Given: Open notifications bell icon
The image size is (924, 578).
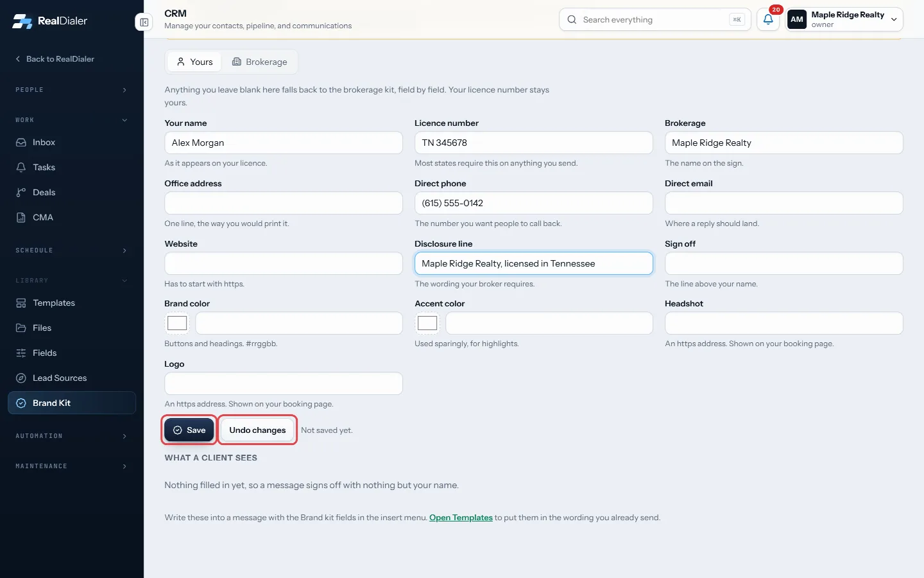Looking at the screenshot, I should [x=768, y=19].
